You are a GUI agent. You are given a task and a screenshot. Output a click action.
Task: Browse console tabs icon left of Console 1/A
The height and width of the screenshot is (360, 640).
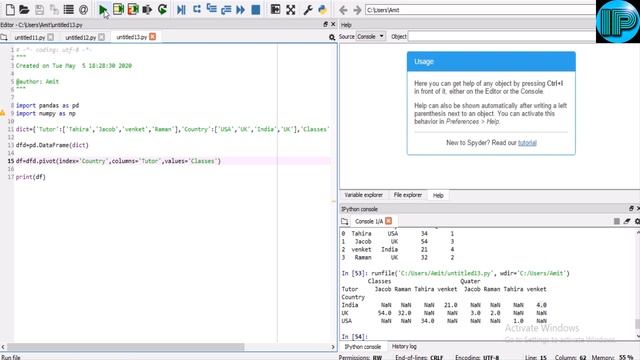click(x=345, y=221)
